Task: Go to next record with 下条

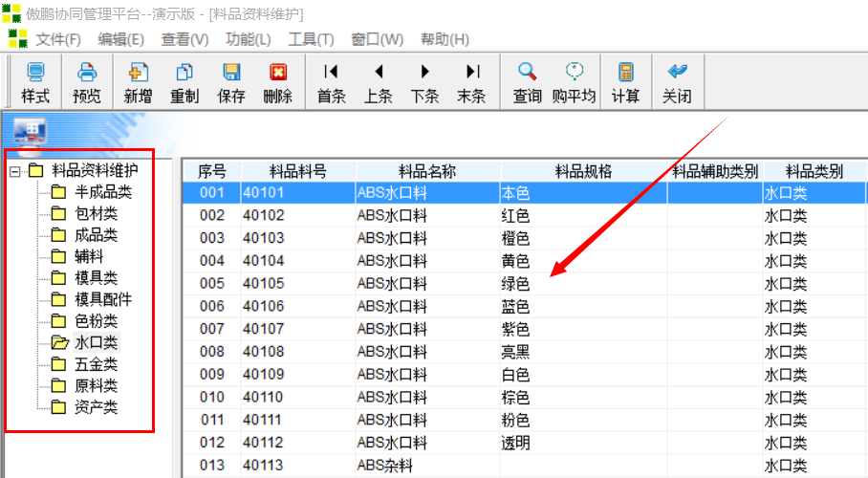Action: 424,73
